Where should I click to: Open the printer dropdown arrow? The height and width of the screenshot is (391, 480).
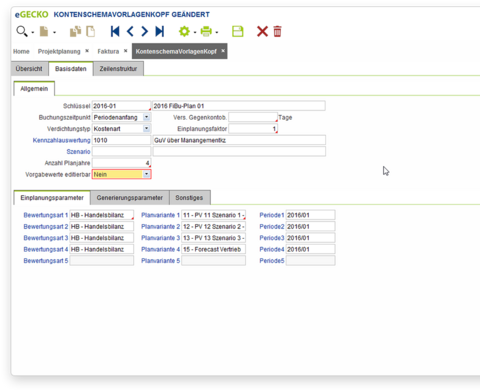click(x=217, y=32)
